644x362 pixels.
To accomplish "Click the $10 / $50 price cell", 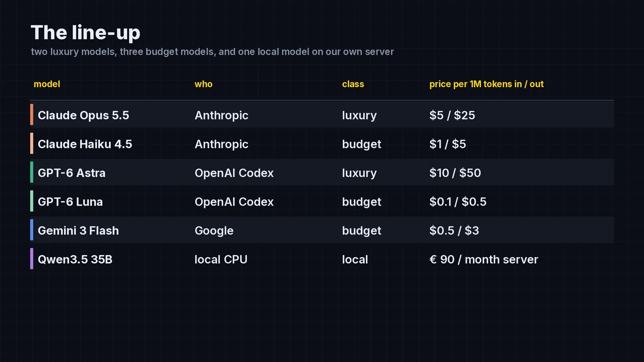I will (455, 173).
